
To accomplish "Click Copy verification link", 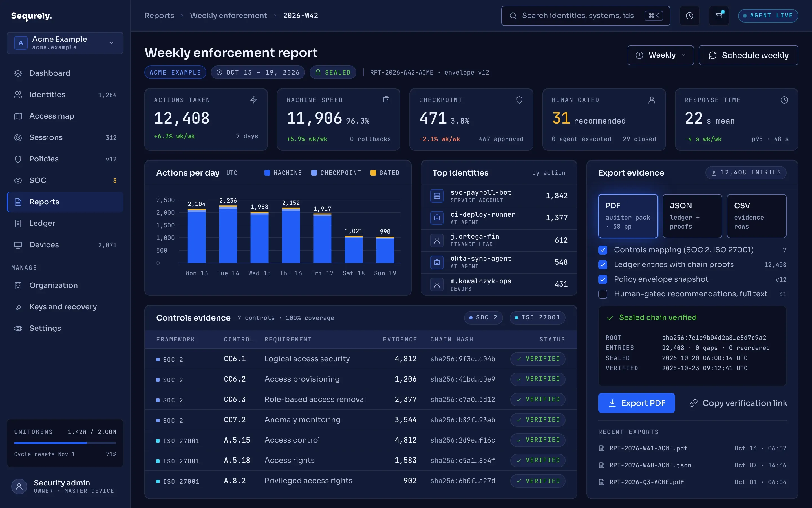I will pyautogui.click(x=738, y=403).
